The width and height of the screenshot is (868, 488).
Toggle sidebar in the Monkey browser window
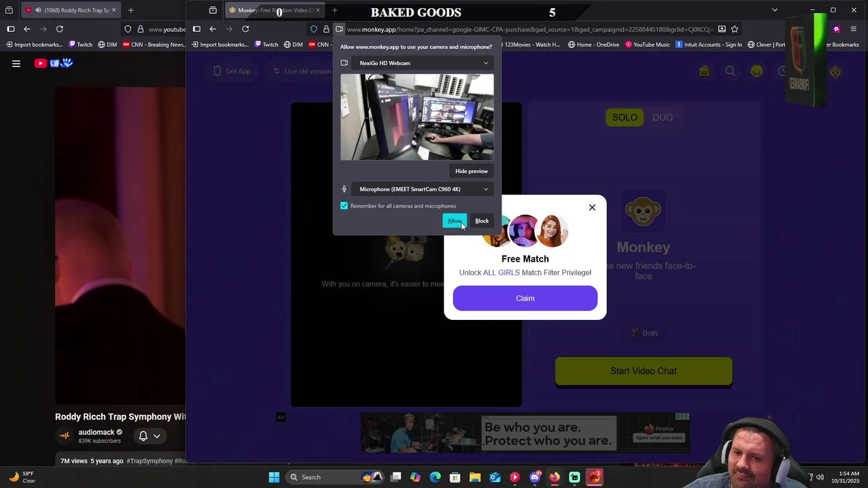pos(197,29)
